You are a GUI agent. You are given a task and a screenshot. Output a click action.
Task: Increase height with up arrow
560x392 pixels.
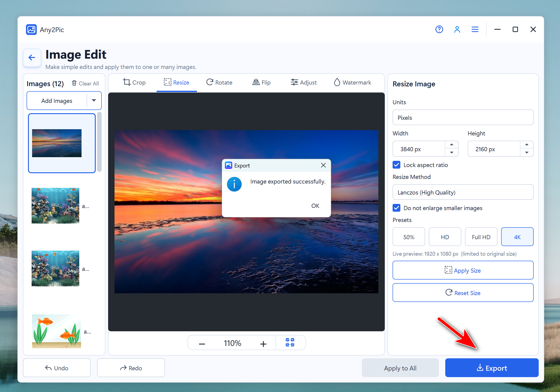(527, 145)
